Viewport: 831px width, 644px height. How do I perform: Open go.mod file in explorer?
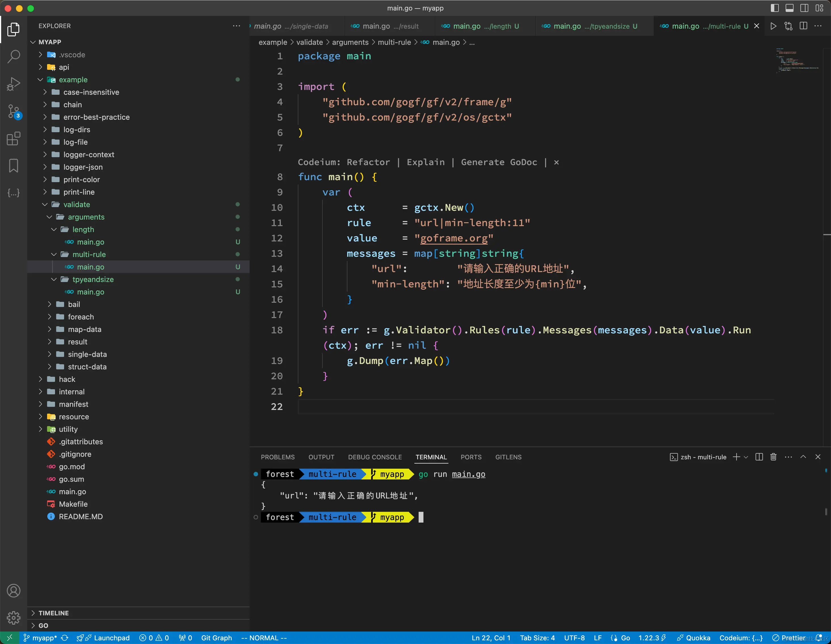tap(71, 467)
